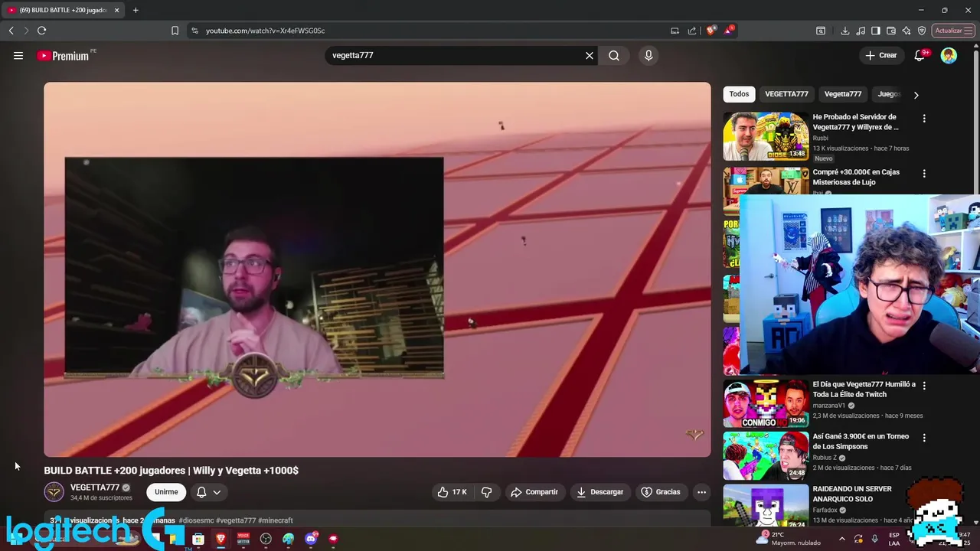Click the main video player

[377, 269]
